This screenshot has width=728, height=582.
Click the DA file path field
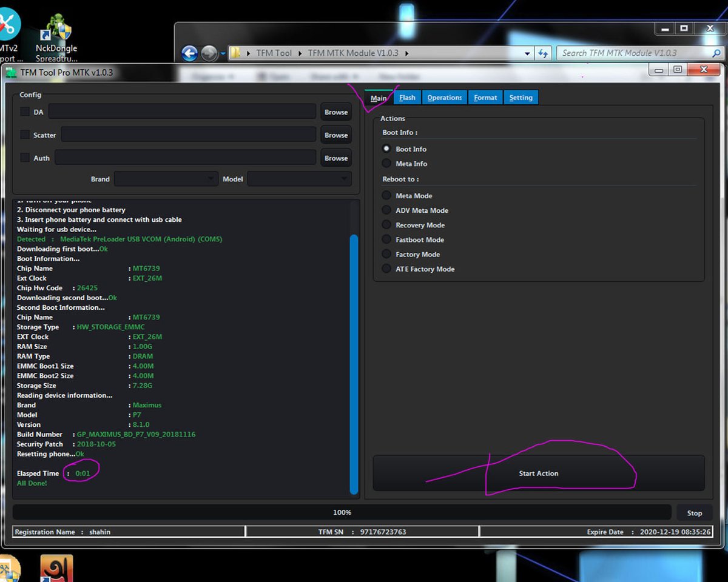182,112
